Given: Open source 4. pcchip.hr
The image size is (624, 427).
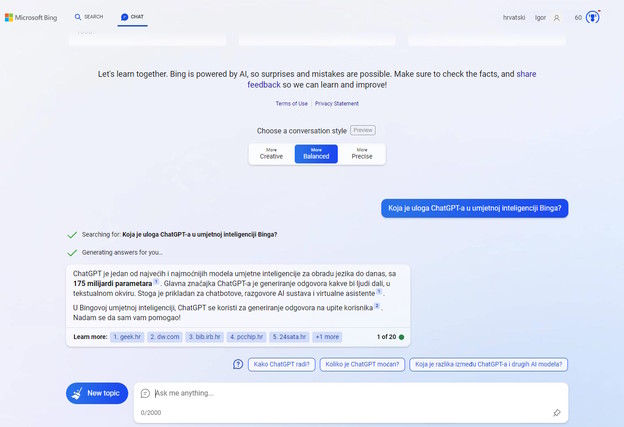Looking at the screenshot, I should click(x=246, y=337).
